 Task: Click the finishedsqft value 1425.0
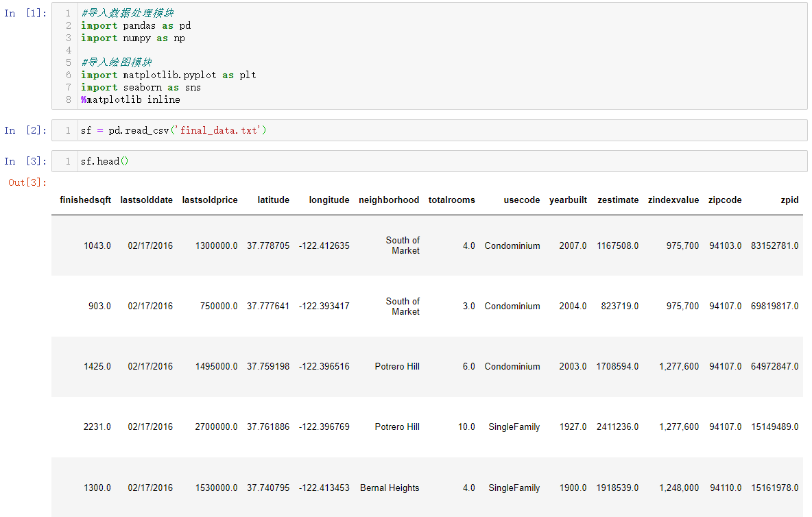coord(97,366)
